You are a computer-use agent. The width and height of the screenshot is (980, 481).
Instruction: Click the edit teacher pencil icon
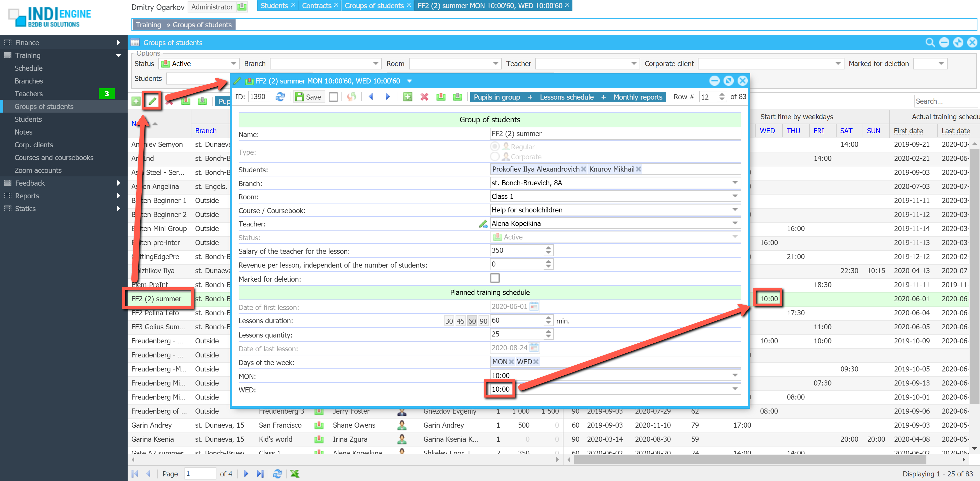tap(483, 224)
